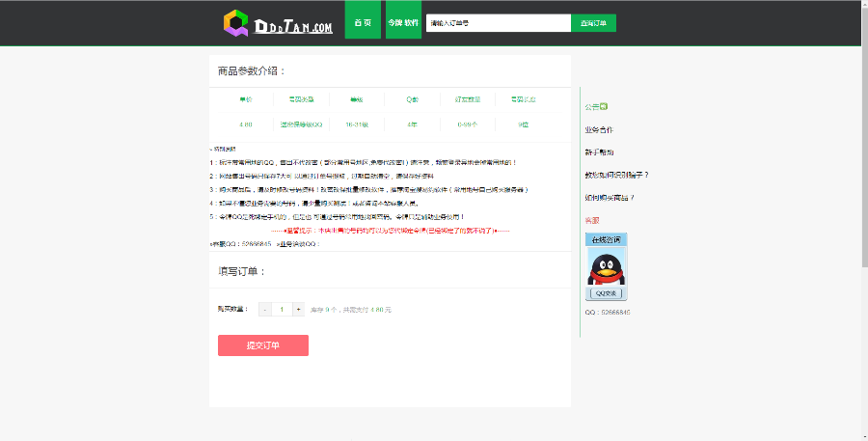Select the 4.80 unit price cell

tap(246, 124)
